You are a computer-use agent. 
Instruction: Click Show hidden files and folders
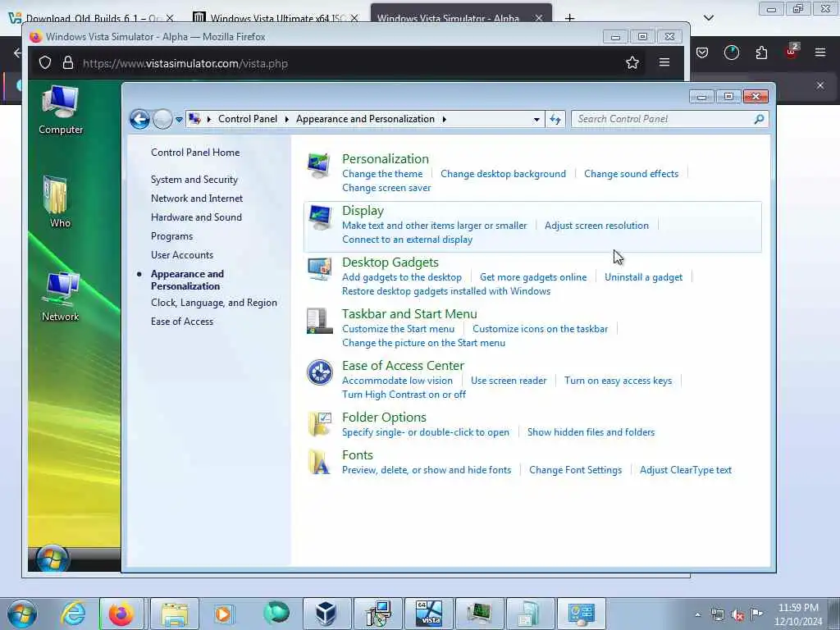[x=591, y=432]
